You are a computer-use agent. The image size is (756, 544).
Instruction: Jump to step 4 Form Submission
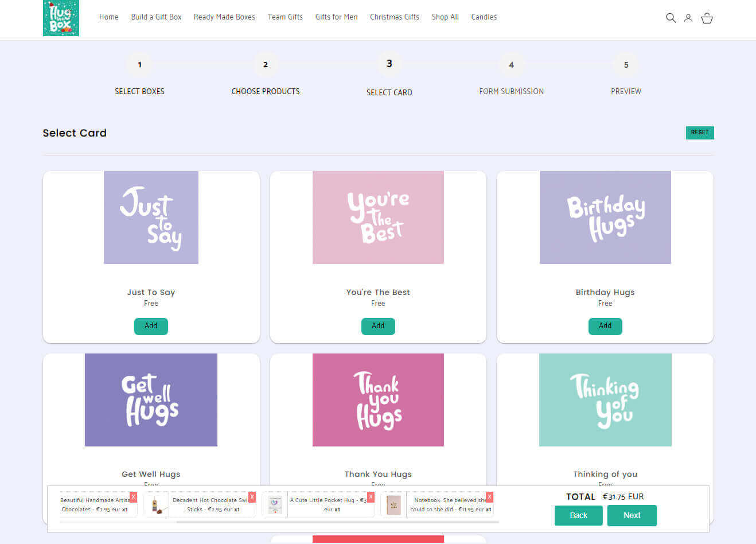(511, 65)
